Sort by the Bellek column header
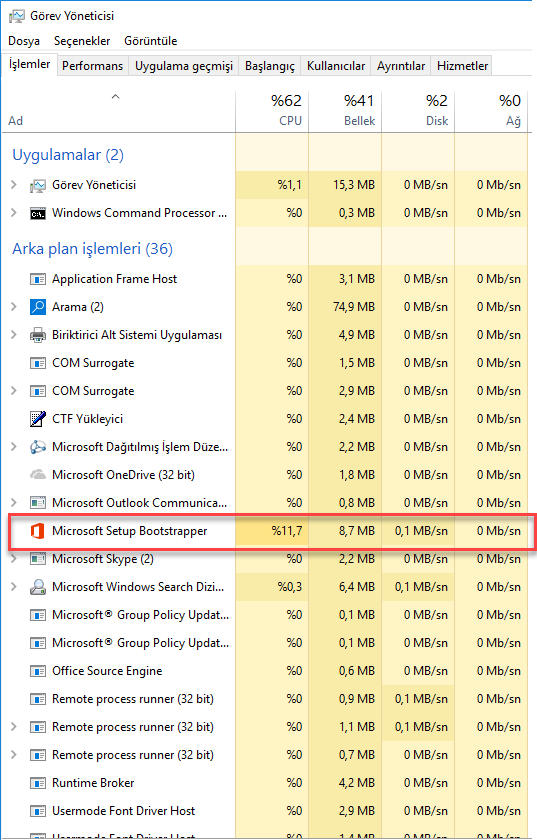The image size is (537, 840). click(x=345, y=111)
